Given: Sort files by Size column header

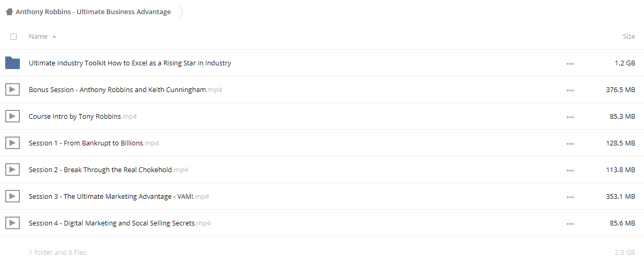Looking at the screenshot, I should tap(629, 37).
